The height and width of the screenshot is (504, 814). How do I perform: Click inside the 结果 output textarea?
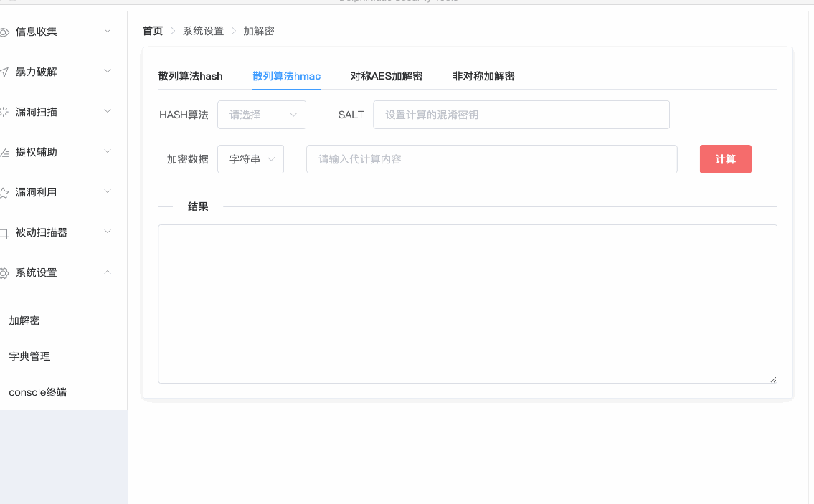[x=467, y=304]
